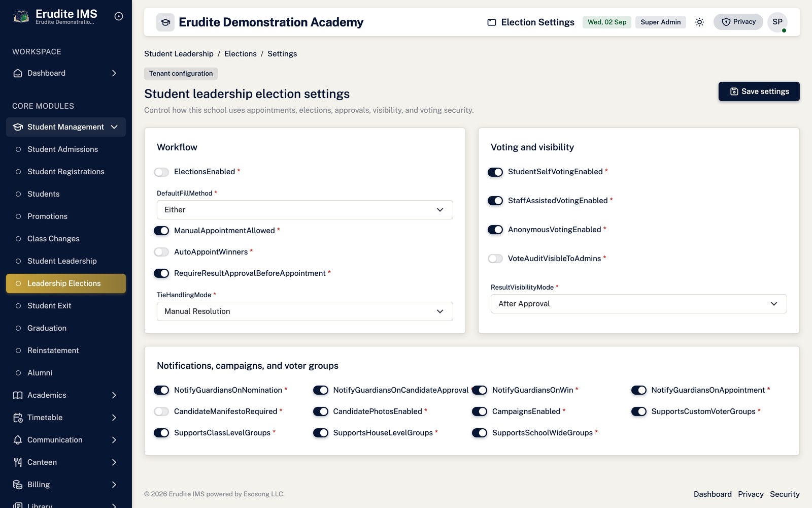Switch off CampaignsEnabled toggle
812x508 pixels.
click(480, 412)
